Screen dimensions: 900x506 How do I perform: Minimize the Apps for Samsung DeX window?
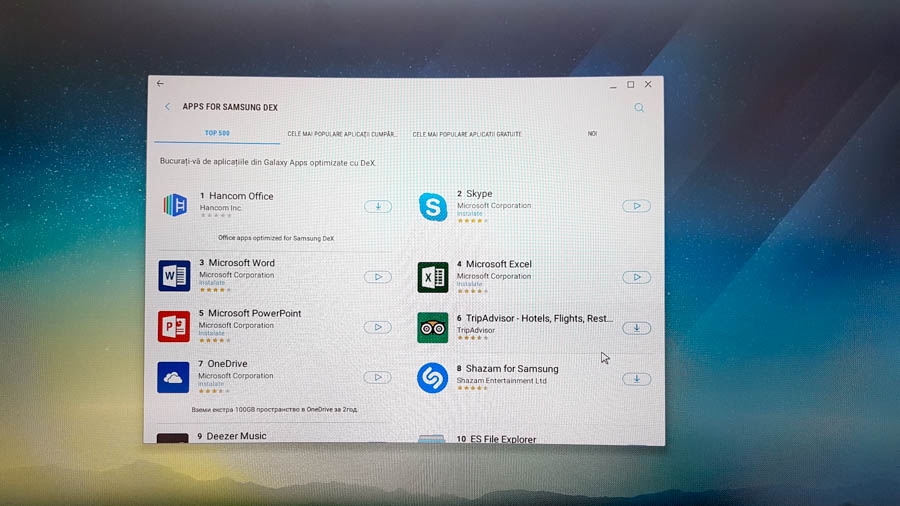click(x=613, y=85)
